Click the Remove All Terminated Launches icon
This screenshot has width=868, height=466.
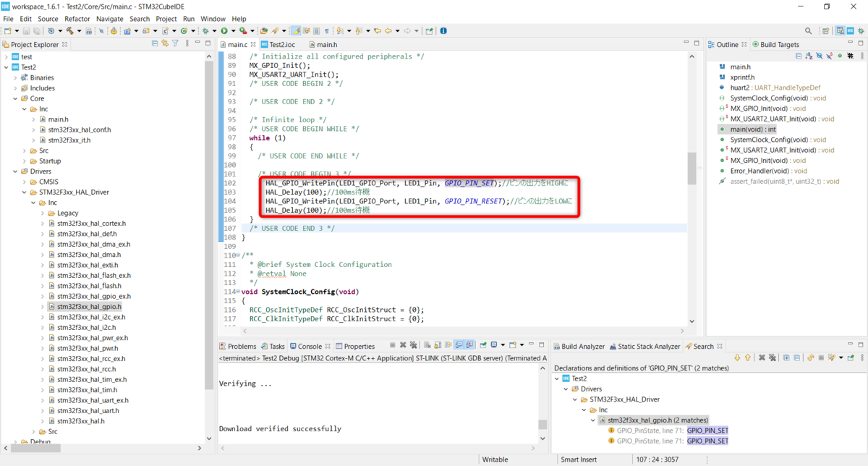tap(413, 345)
